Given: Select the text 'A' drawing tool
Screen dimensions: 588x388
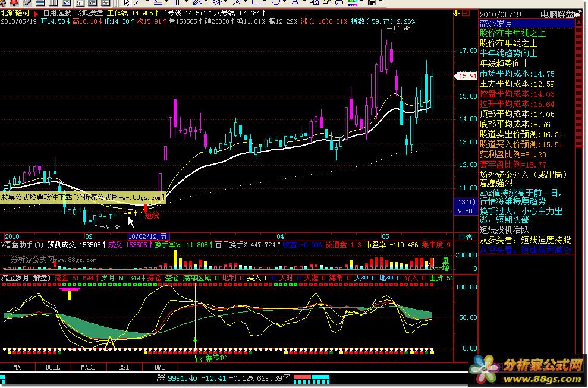Looking at the screenshot, I should click(295, 2).
